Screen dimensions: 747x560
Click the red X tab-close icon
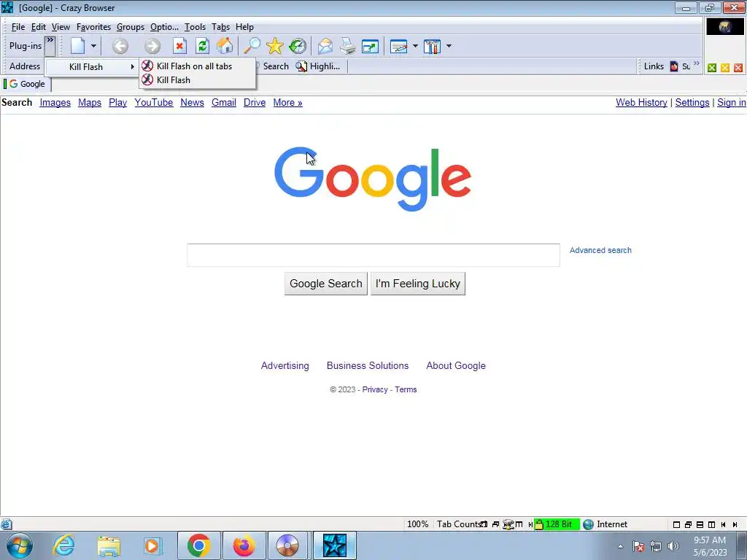[738, 68]
